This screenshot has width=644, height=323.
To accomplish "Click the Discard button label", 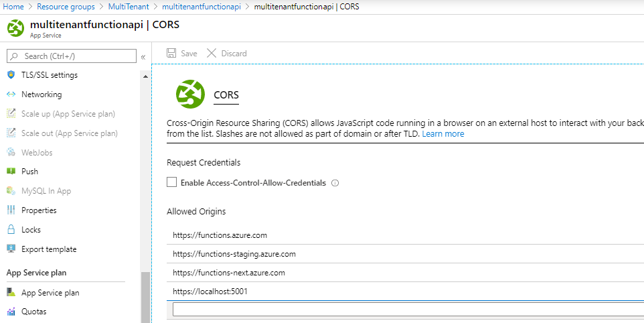I will (234, 53).
